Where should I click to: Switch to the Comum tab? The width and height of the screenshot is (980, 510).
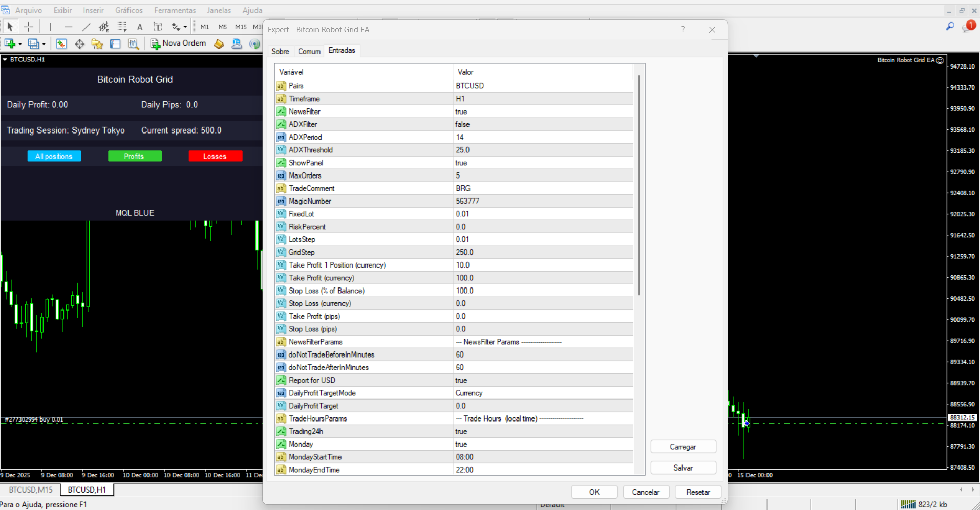click(309, 51)
